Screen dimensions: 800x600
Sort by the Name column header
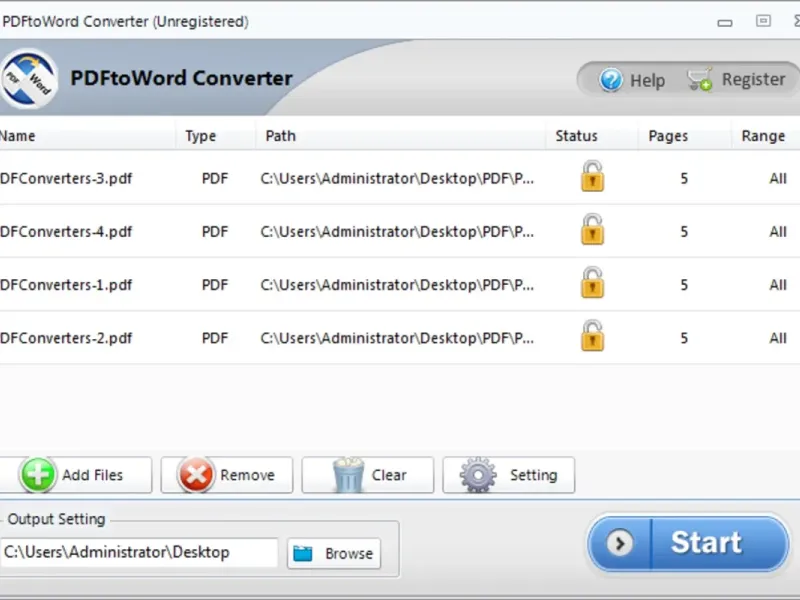17,136
